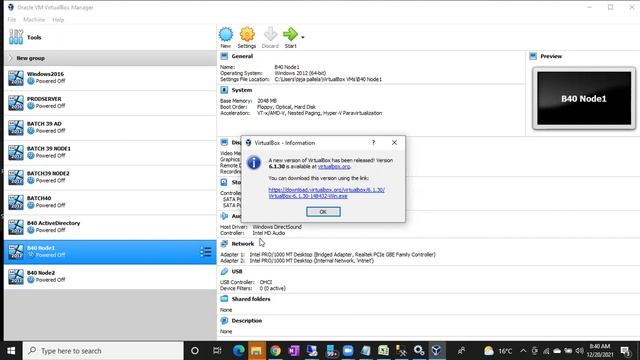Select the BATCH39 NODE2 machine

click(110, 177)
